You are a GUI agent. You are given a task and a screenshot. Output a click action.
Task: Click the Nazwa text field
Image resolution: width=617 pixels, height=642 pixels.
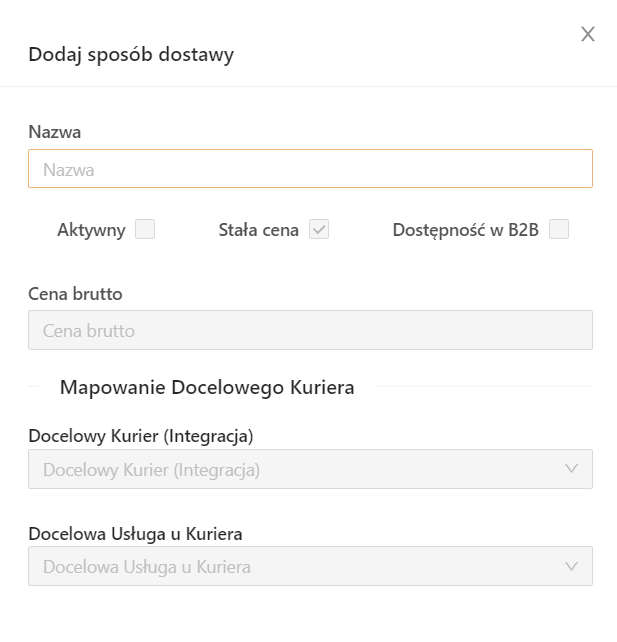310,169
